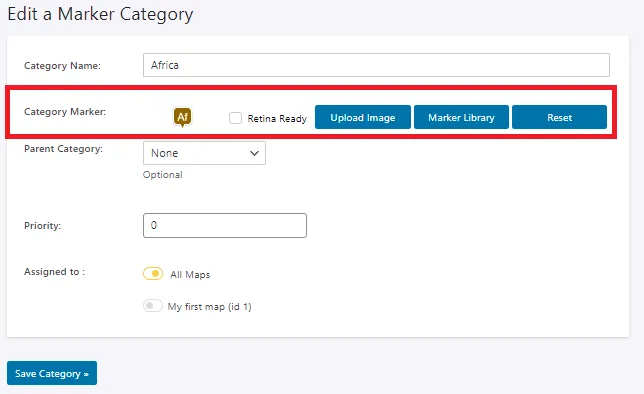The image size is (644, 394).
Task: Toggle My first map (id 1) switch
Action: click(153, 306)
